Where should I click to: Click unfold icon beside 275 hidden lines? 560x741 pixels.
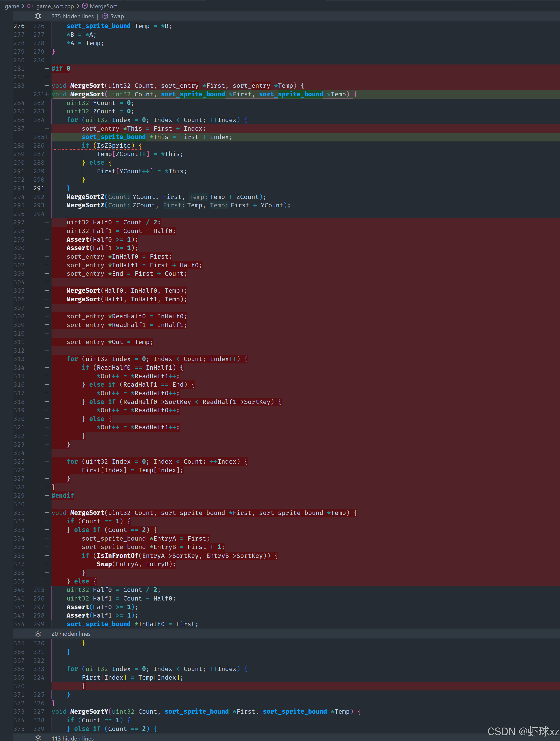[38, 16]
